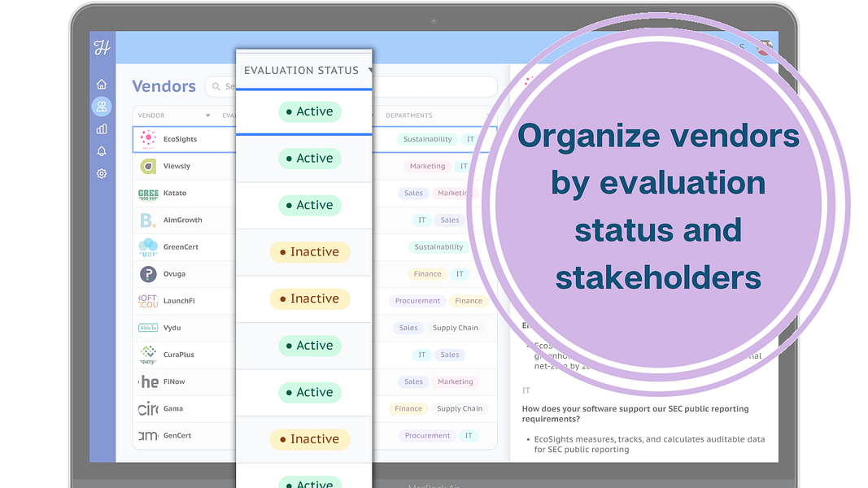This screenshot has height=488, width=868.
Task: Click the Marketing tag in FiNow row
Action: [x=456, y=381]
